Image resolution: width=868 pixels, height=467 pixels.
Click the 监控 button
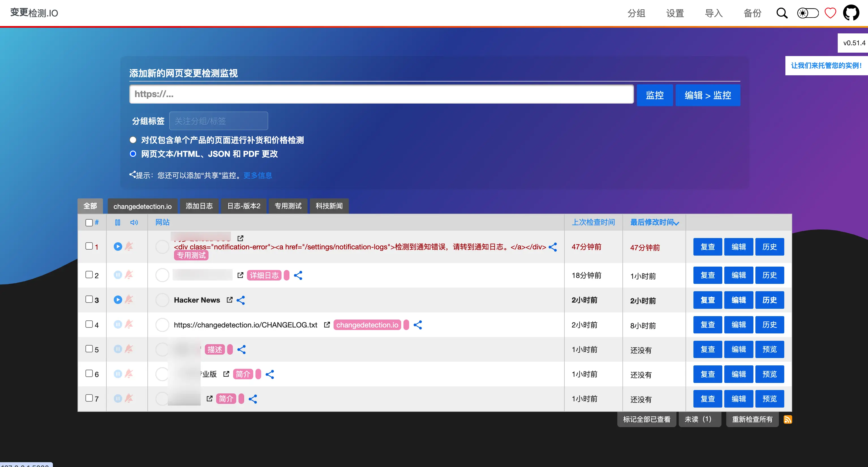(x=654, y=95)
